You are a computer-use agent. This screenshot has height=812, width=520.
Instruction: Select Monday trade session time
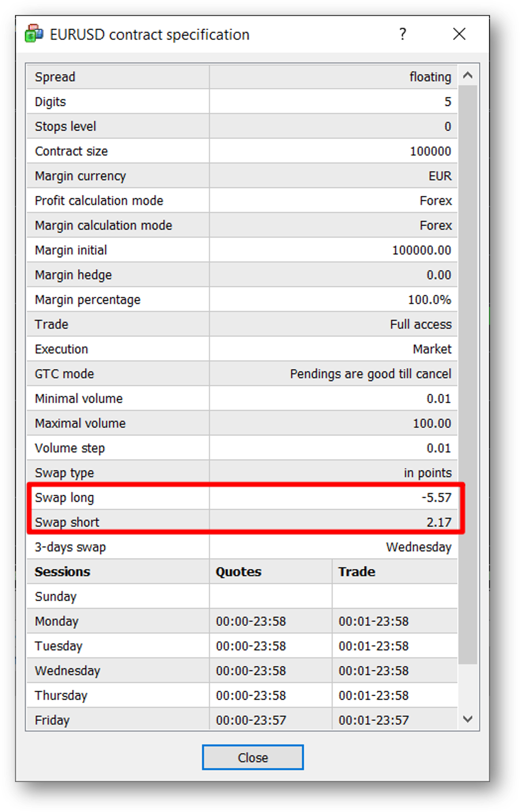374,621
